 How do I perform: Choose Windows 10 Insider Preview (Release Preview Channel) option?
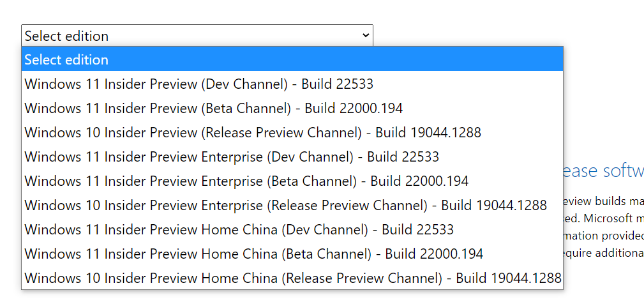point(253,132)
